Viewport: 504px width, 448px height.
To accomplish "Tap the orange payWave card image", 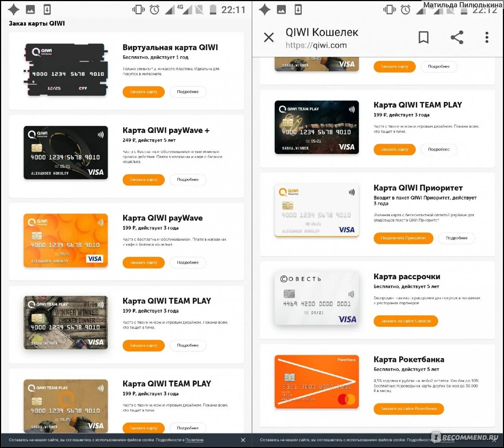I will [x=66, y=240].
